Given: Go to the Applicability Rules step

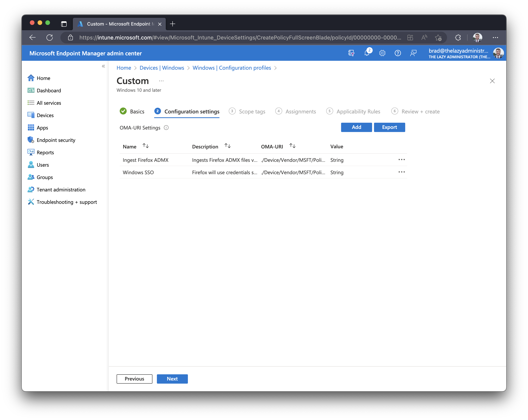Looking at the screenshot, I should click(353, 111).
